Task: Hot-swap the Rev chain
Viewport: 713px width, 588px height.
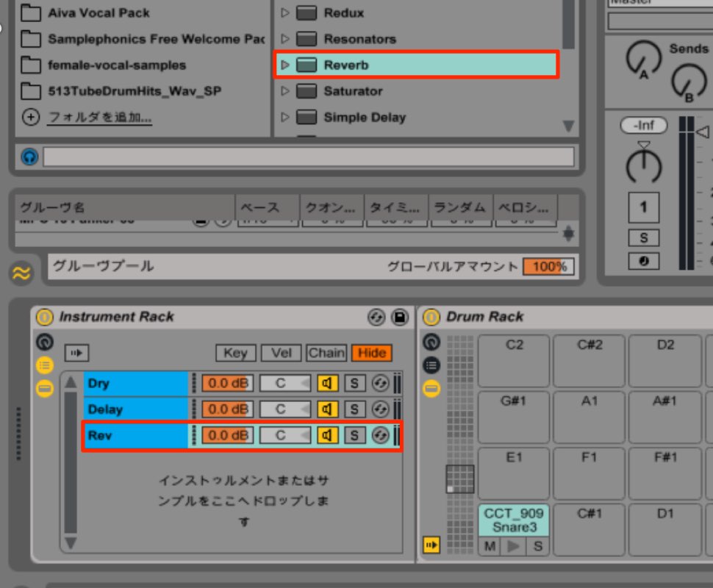Action: coord(380,435)
